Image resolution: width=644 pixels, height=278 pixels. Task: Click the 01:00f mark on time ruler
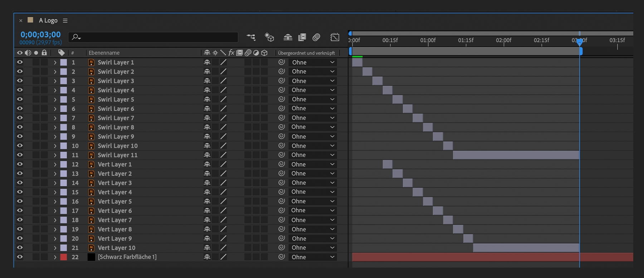pos(428,40)
